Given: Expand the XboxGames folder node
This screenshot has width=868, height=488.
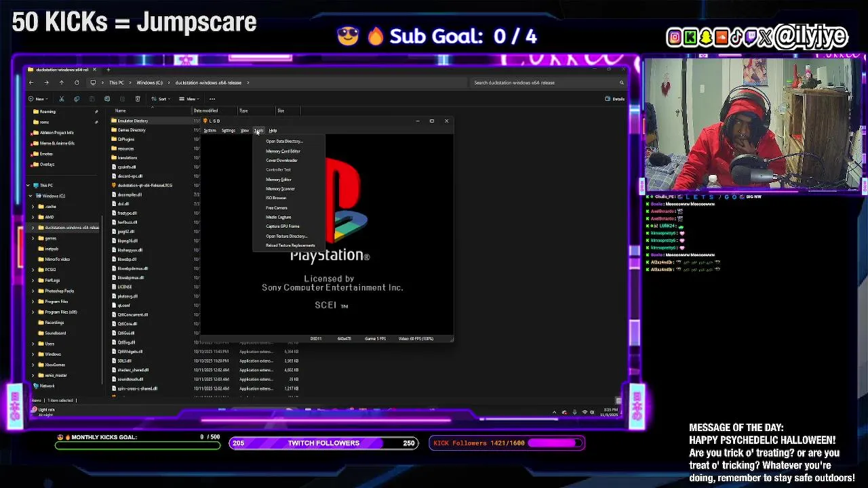Looking at the screenshot, I should pos(33,365).
